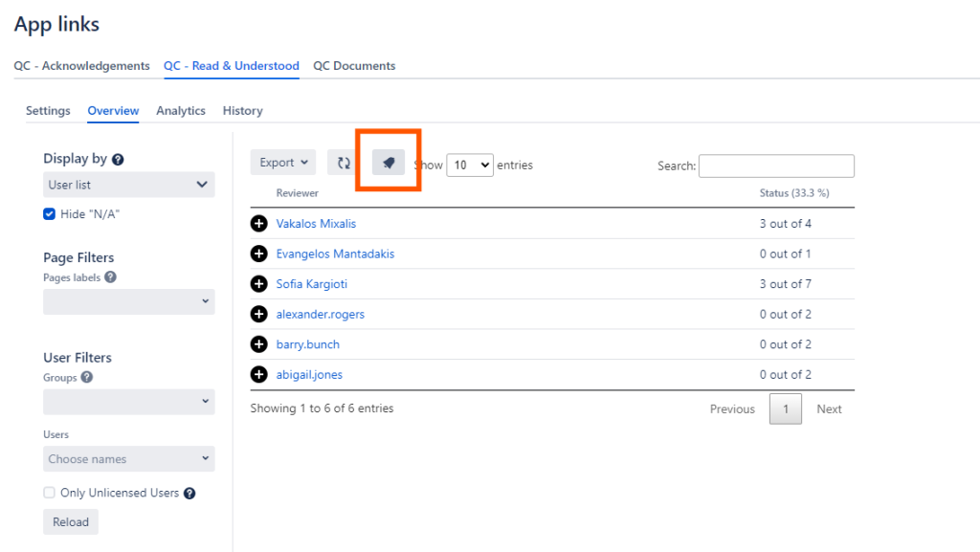Screen dimensions: 980x552
Task: Expand alexander.rogers row plus icon
Action: coord(258,314)
